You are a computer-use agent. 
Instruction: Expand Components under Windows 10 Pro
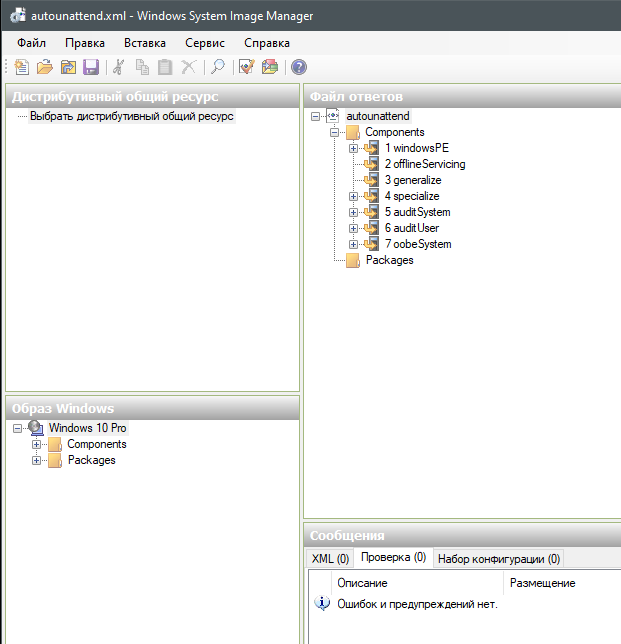click(36, 444)
